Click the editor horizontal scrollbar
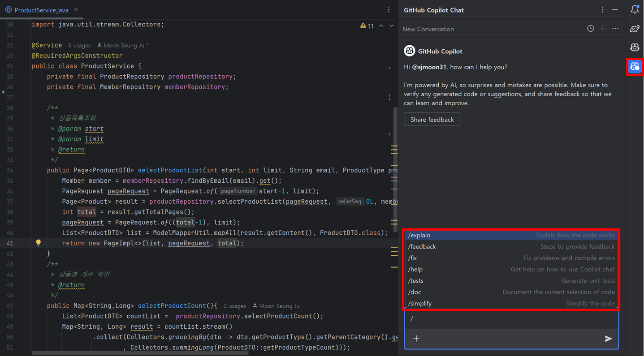The image size is (644, 356). [140, 353]
